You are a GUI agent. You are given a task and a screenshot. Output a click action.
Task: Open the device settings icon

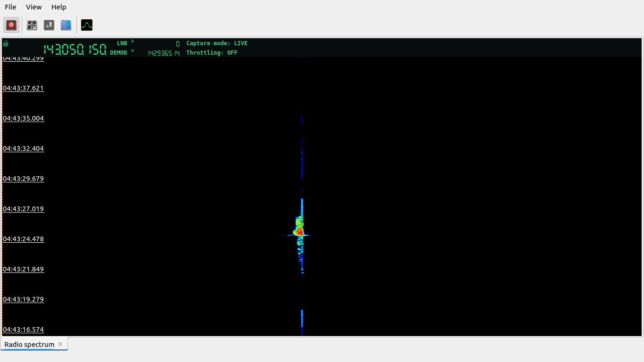(x=32, y=25)
